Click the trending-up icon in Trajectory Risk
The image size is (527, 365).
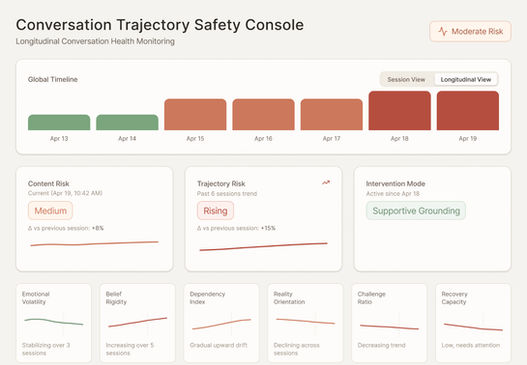(326, 182)
